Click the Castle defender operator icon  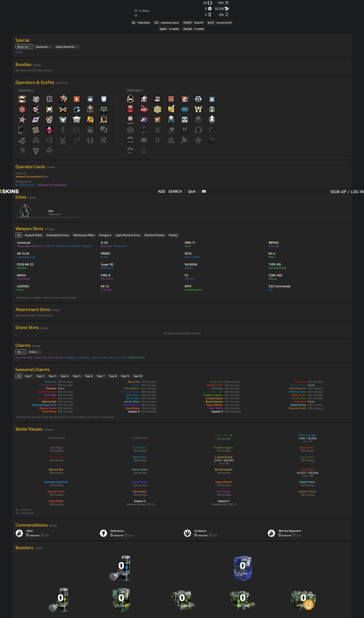171,99
